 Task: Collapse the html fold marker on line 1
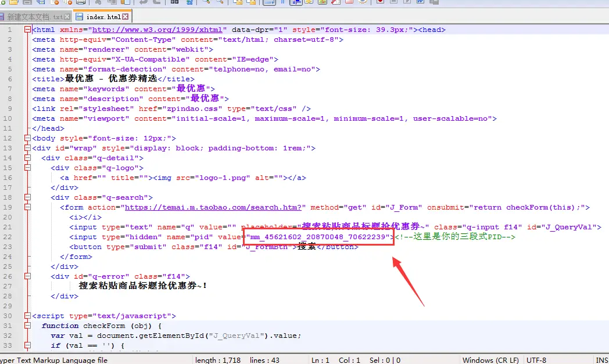pyautogui.click(x=27, y=30)
